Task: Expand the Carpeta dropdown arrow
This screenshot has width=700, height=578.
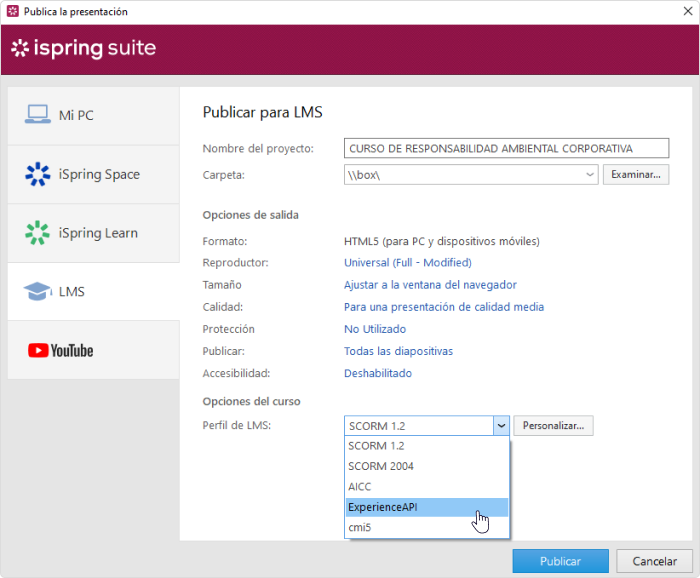Action: [x=590, y=175]
